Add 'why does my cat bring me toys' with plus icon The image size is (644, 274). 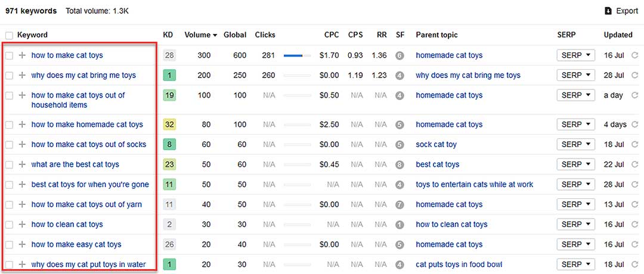[x=22, y=76]
